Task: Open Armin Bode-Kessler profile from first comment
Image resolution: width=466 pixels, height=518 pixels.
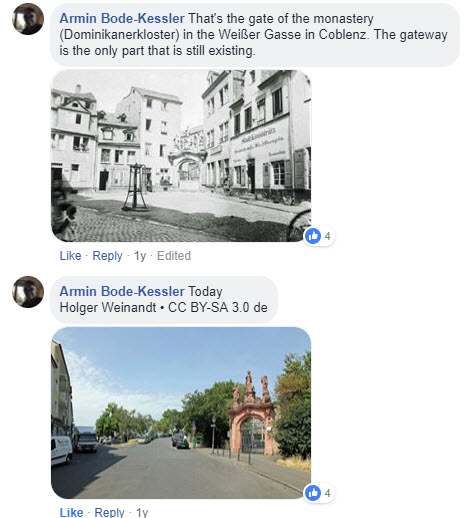Action: point(122,18)
